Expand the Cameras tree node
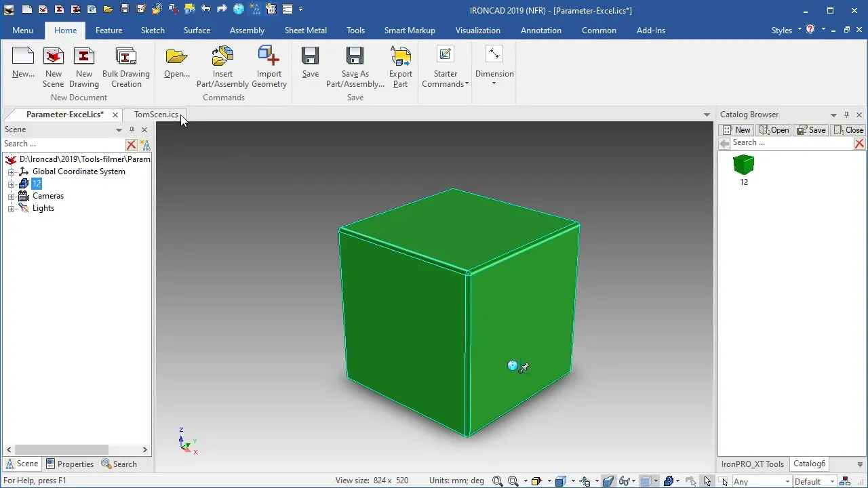868x488 pixels. (x=11, y=197)
